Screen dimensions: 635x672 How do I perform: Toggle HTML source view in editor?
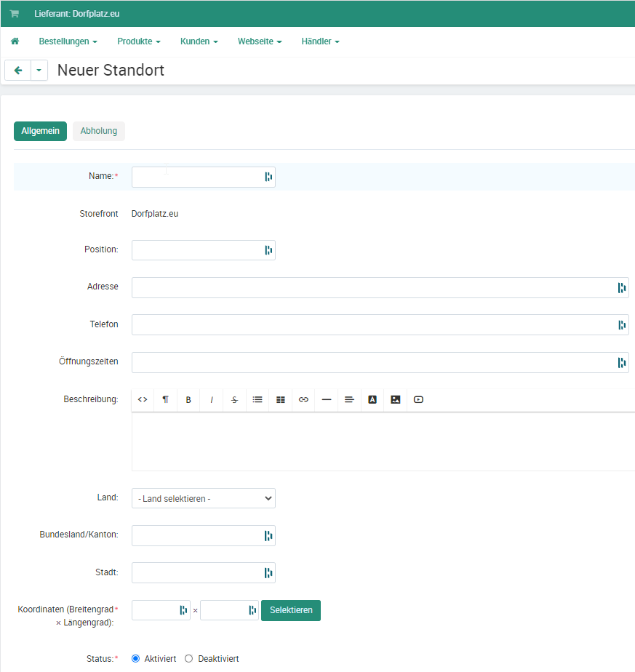[x=143, y=399]
